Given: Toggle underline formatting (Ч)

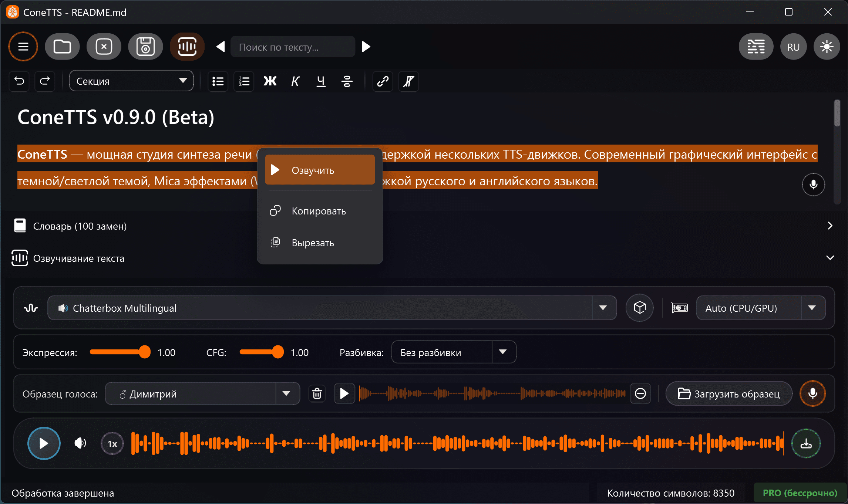Looking at the screenshot, I should point(321,81).
